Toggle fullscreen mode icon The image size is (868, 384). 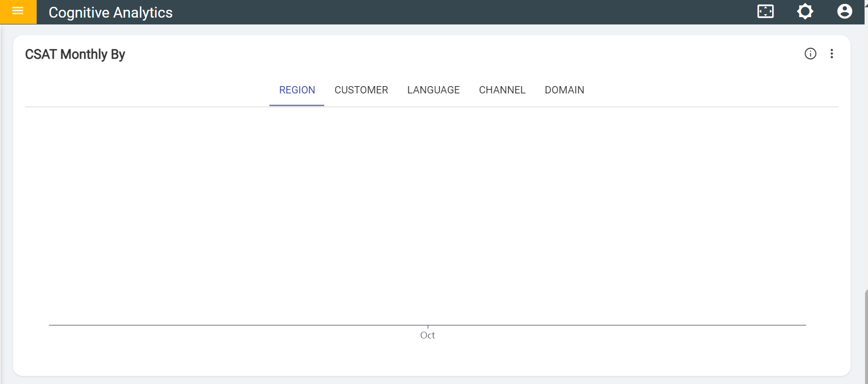(x=765, y=11)
